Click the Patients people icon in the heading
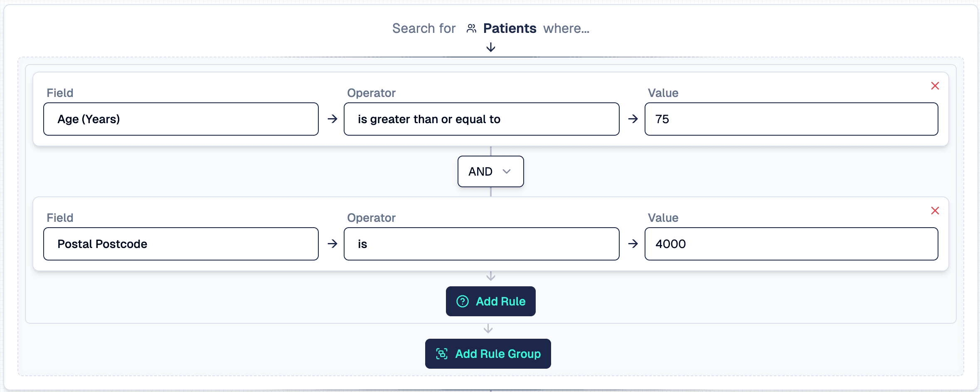This screenshot has height=392, width=980. pyautogui.click(x=471, y=28)
